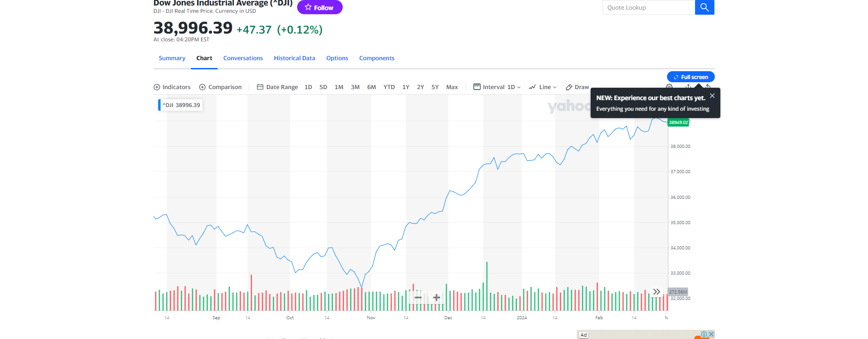The width and height of the screenshot is (868, 339).
Task: Switch to the Conversations tab
Action: [x=243, y=58]
